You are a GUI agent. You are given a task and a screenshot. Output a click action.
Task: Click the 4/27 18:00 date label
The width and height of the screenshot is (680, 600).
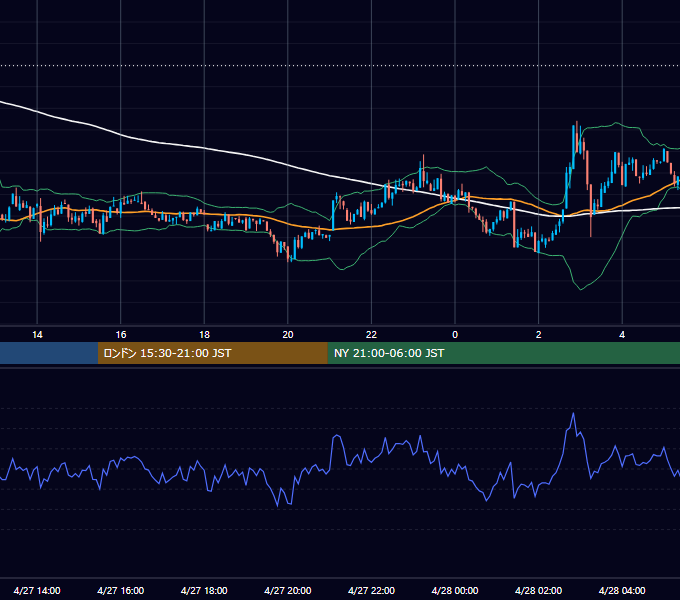[204, 590]
